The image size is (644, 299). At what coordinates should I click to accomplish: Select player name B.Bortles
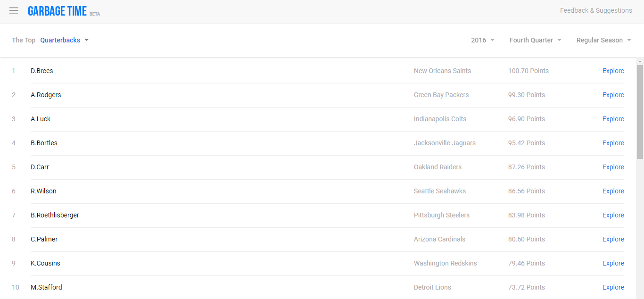click(x=44, y=143)
